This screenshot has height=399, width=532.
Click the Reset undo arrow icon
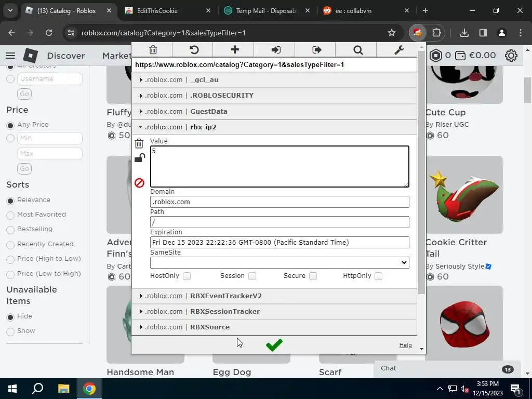pyautogui.click(x=194, y=50)
